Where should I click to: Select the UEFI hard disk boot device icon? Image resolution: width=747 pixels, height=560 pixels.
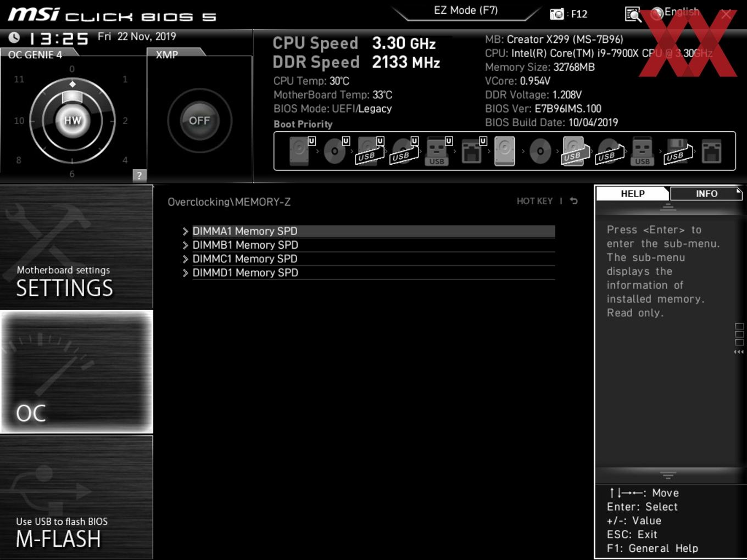pos(302,151)
